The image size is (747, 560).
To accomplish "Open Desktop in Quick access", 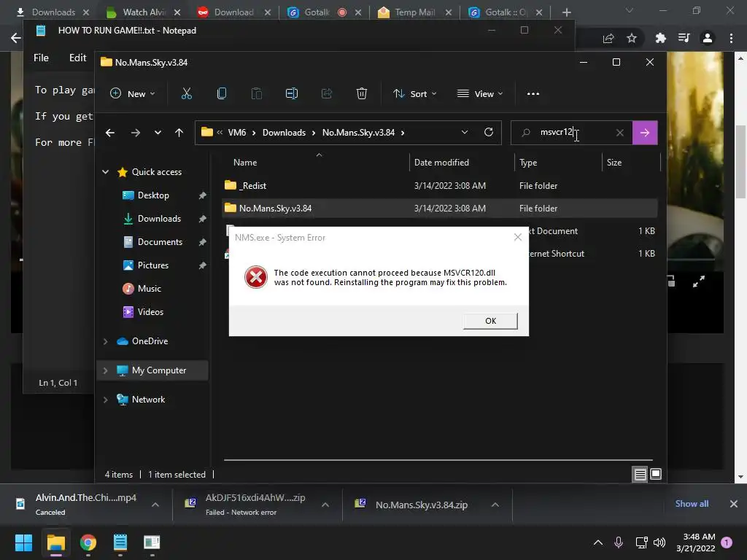I will (153, 195).
